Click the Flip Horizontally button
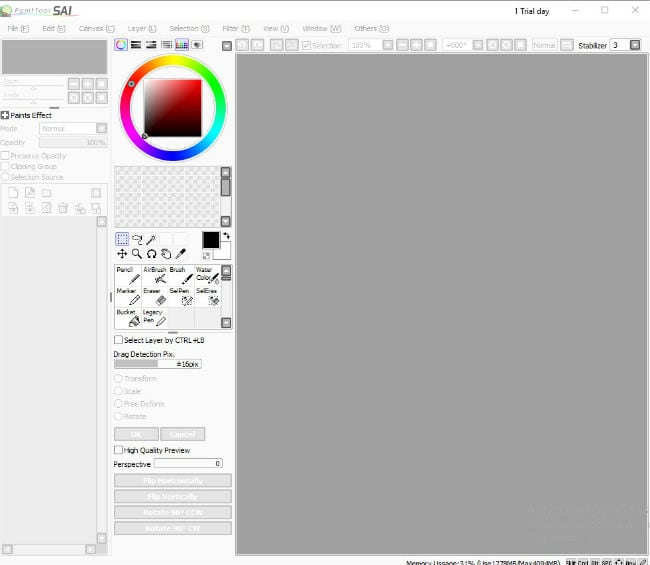The height and width of the screenshot is (565, 650). click(173, 481)
